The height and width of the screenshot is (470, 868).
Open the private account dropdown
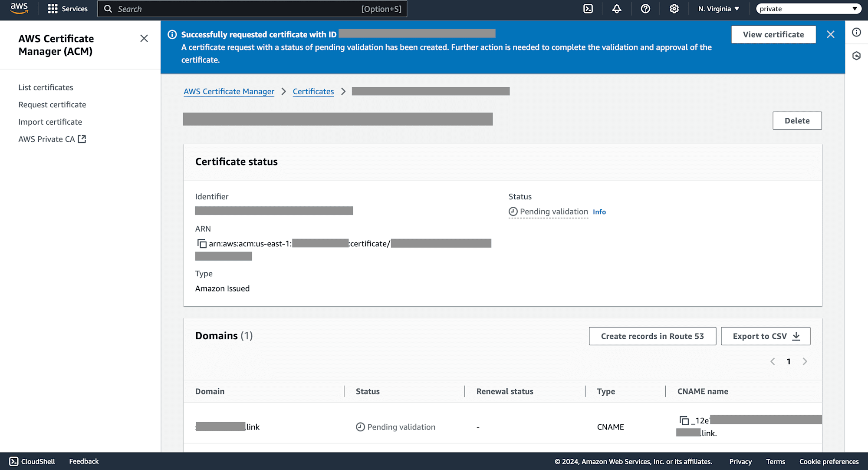pos(809,9)
